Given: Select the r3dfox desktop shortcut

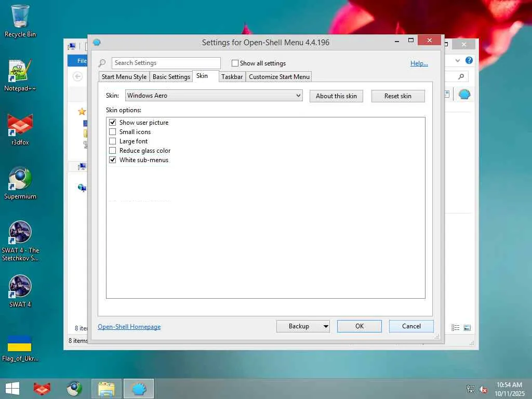Looking at the screenshot, I should point(20,129).
